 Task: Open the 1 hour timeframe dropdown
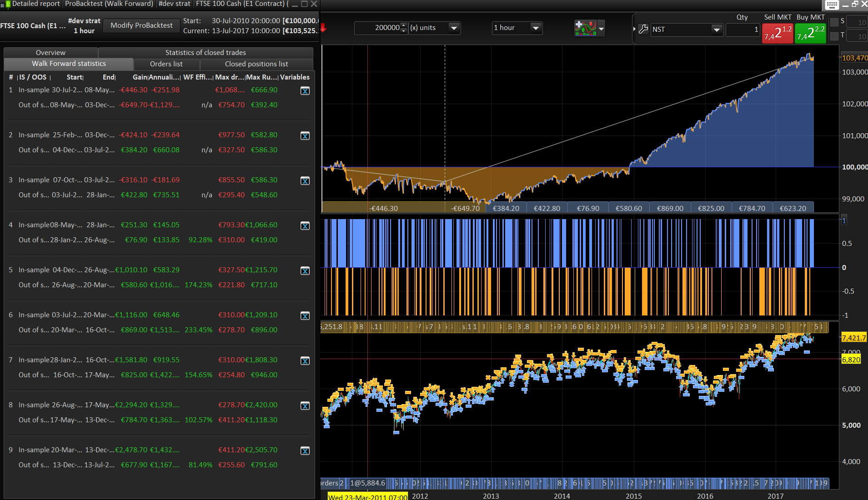(536, 28)
